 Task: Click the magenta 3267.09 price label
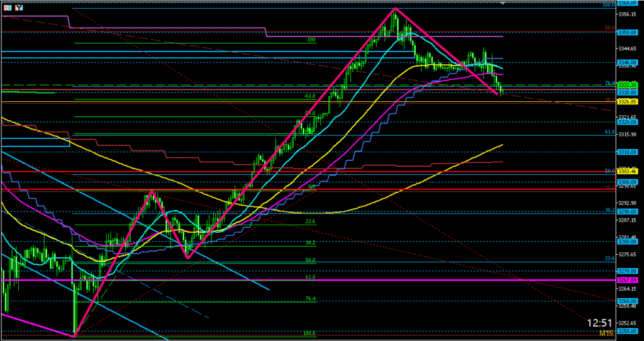[628, 280]
